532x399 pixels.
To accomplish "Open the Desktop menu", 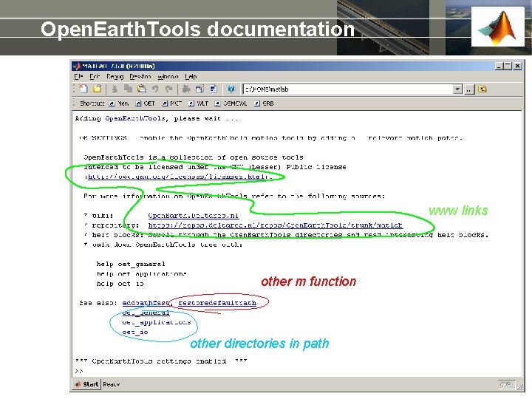I will pyautogui.click(x=140, y=77).
